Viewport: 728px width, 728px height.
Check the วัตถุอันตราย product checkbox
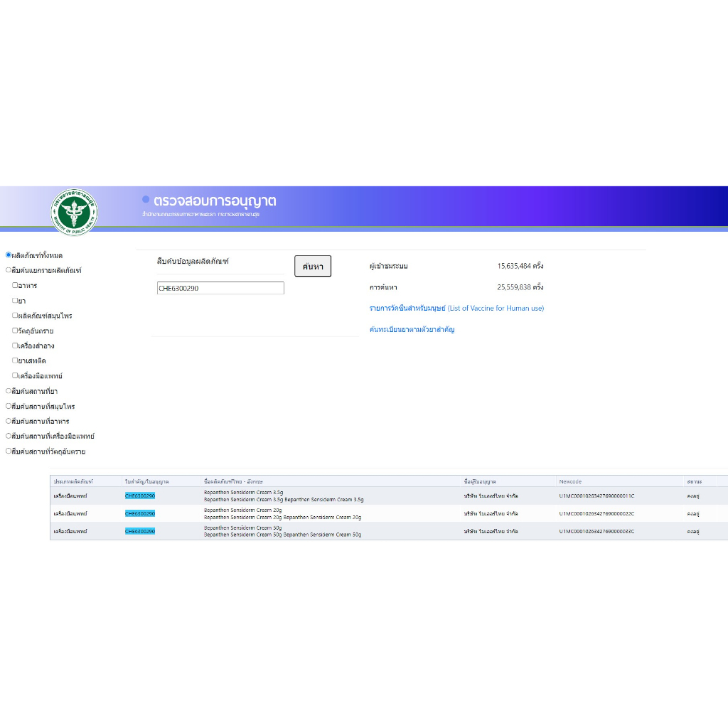coord(15,331)
